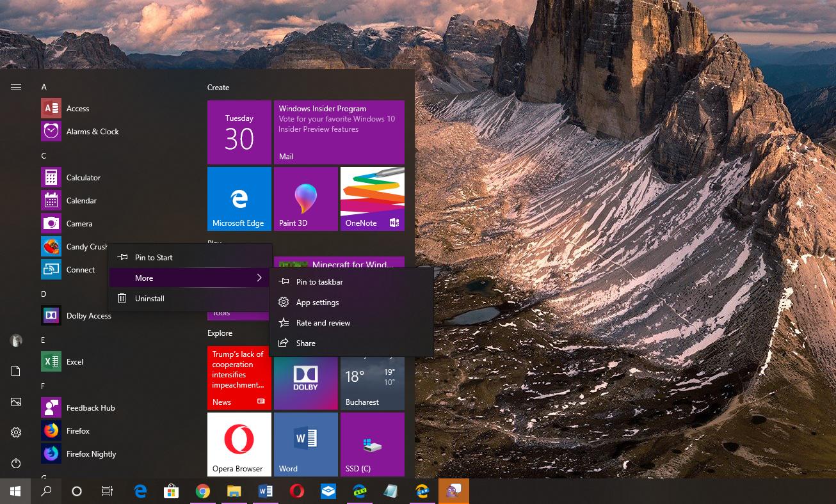This screenshot has height=504, width=836.
Task: Open Task View on the taskbar
Action: click(108, 491)
